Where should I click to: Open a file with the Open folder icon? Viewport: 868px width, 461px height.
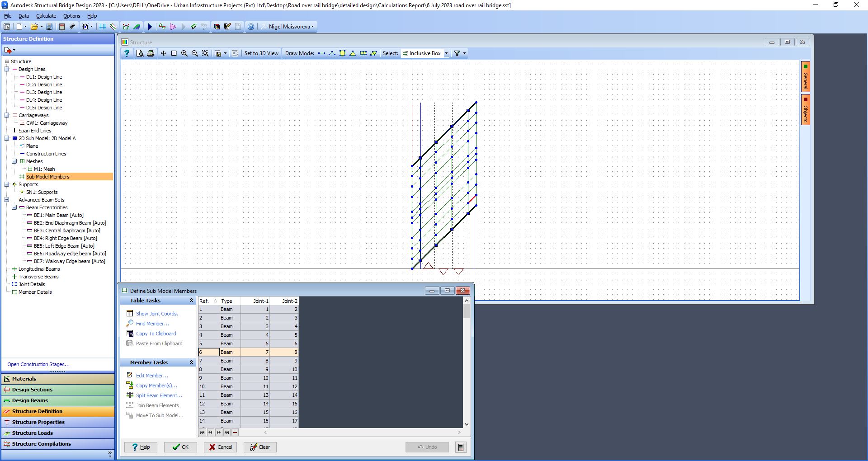tap(34, 26)
